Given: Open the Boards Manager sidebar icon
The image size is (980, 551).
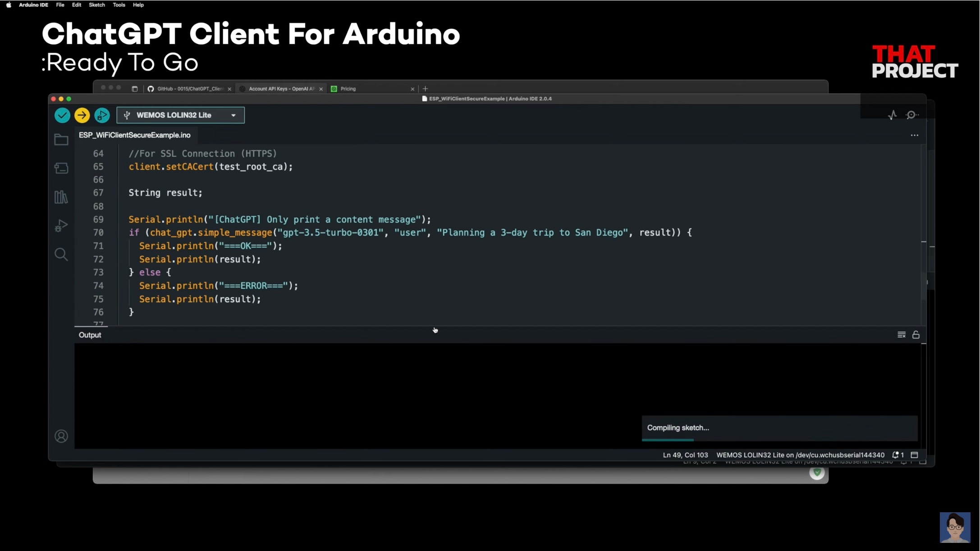Looking at the screenshot, I should 61,168.
